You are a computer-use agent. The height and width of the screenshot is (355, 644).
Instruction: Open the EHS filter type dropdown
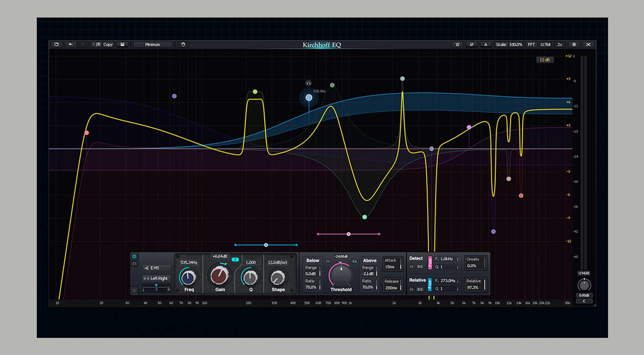click(x=156, y=268)
